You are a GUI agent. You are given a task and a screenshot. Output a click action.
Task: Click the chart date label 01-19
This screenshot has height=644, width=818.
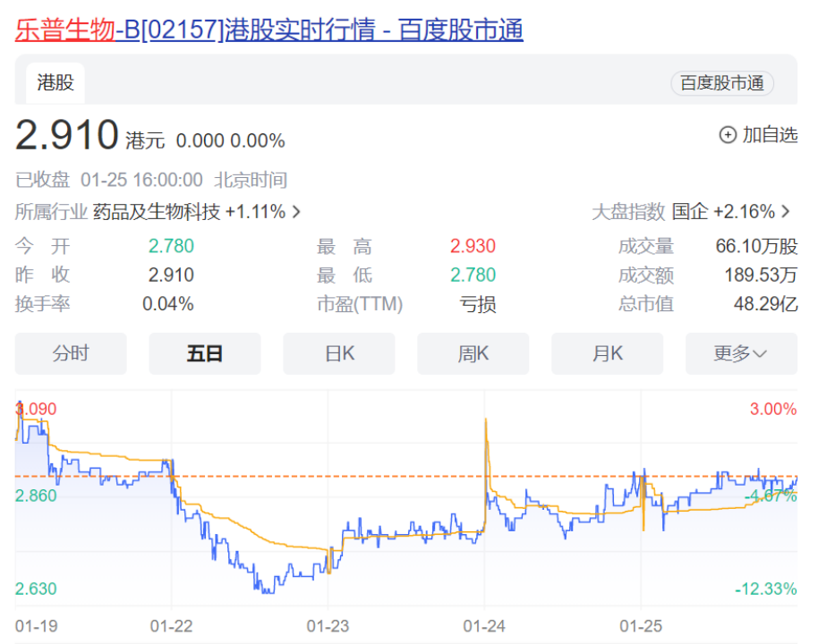[36, 626]
